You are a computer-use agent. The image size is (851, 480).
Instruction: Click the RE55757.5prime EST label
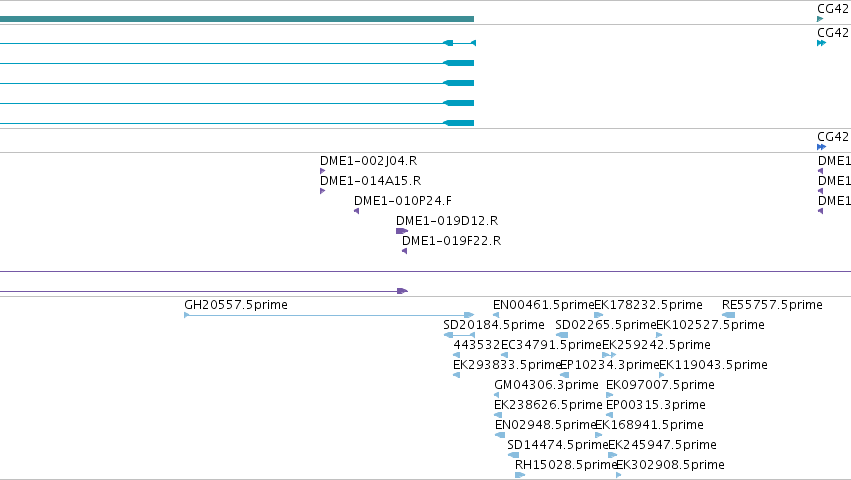pyautogui.click(x=772, y=305)
